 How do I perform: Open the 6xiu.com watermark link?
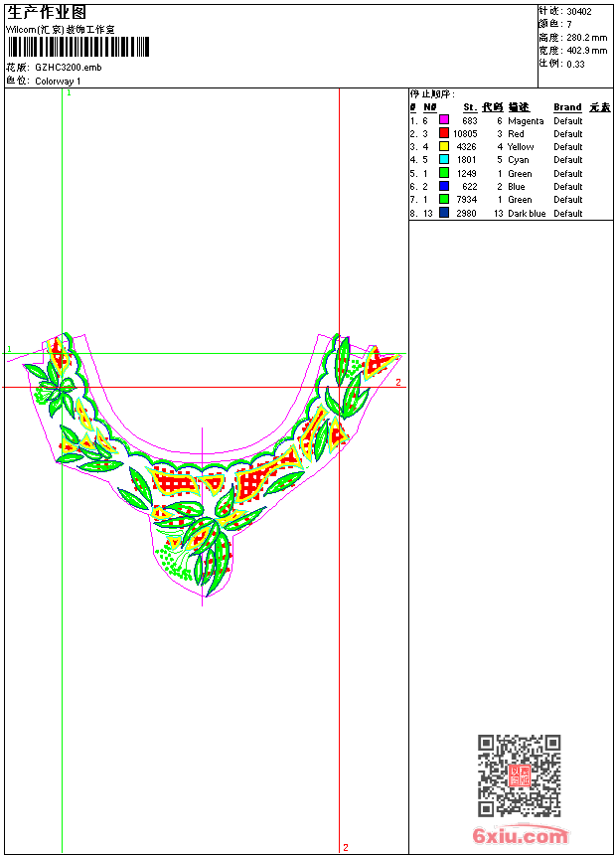(520, 836)
